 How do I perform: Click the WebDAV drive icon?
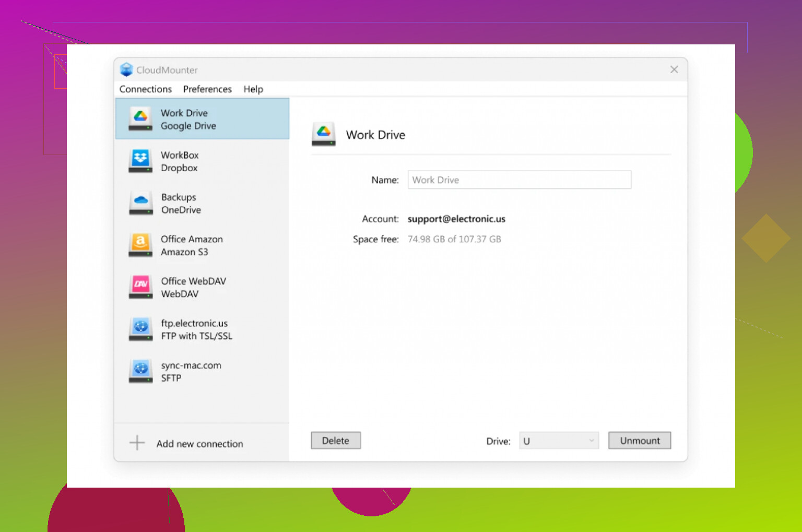tap(140, 287)
